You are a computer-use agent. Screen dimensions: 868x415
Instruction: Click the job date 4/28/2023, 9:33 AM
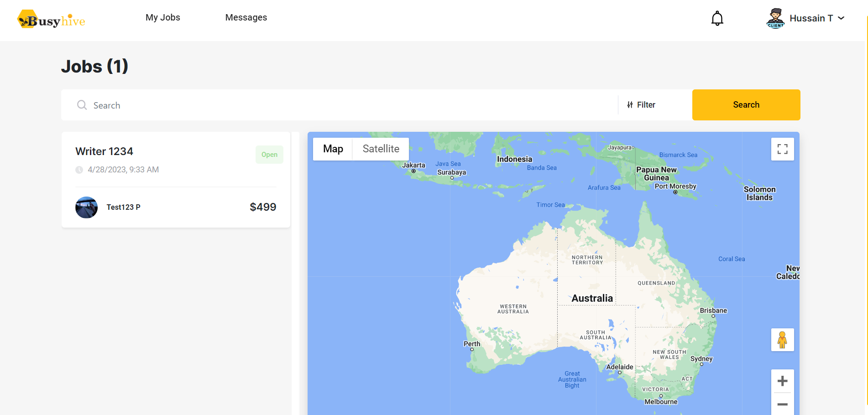pos(123,170)
